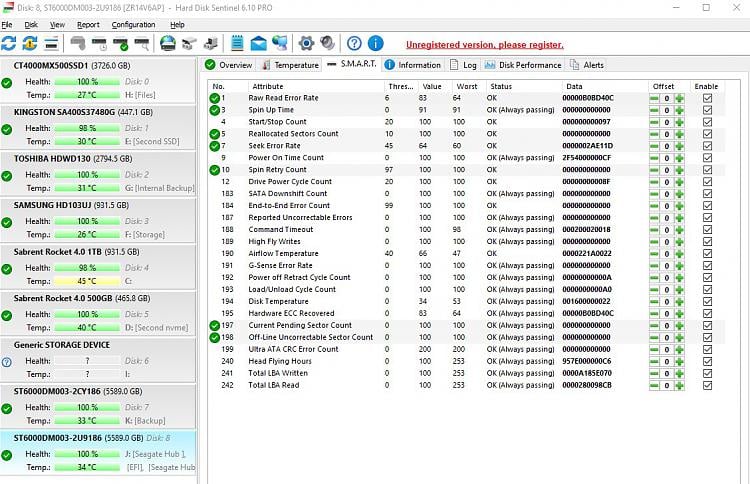Open the File menu
Viewport: 750px width, 484px height.
[7, 24]
